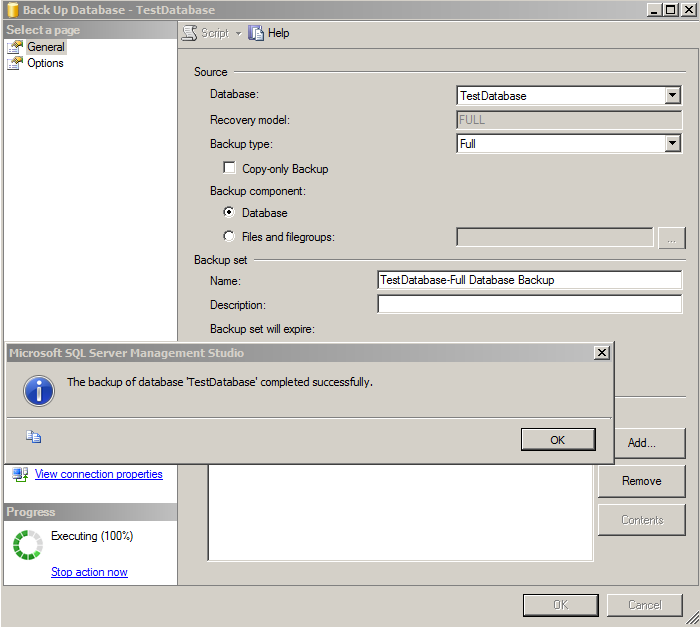
Task: Click the database icon in title bar
Action: [x=11, y=9]
